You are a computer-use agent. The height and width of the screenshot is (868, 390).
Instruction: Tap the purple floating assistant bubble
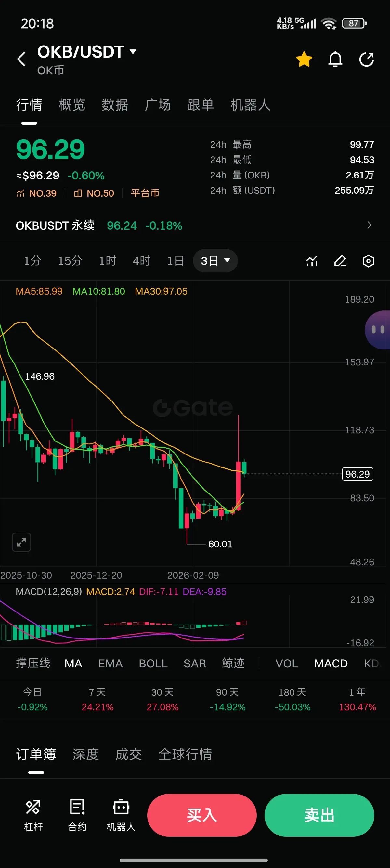point(378,330)
